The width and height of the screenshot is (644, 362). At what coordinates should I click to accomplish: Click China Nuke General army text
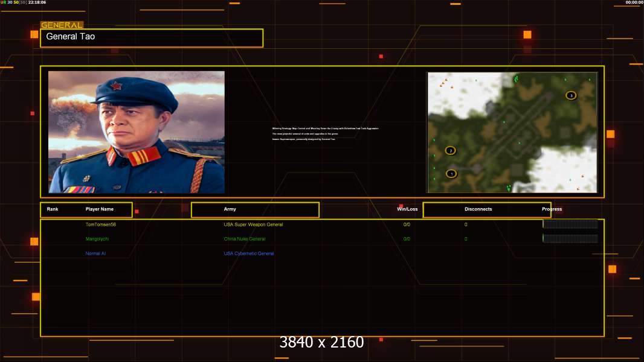pyautogui.click(x=245, y=238)
